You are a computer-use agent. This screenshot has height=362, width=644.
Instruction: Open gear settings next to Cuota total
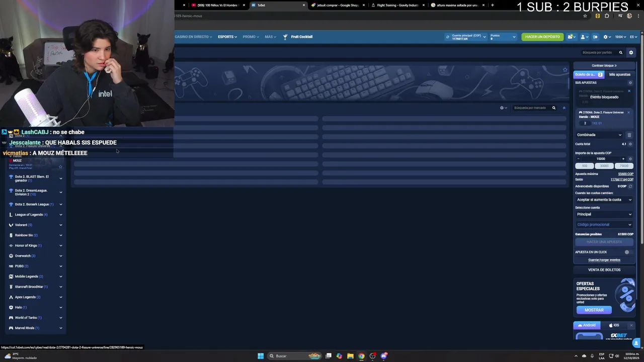[x=630, y=144]
